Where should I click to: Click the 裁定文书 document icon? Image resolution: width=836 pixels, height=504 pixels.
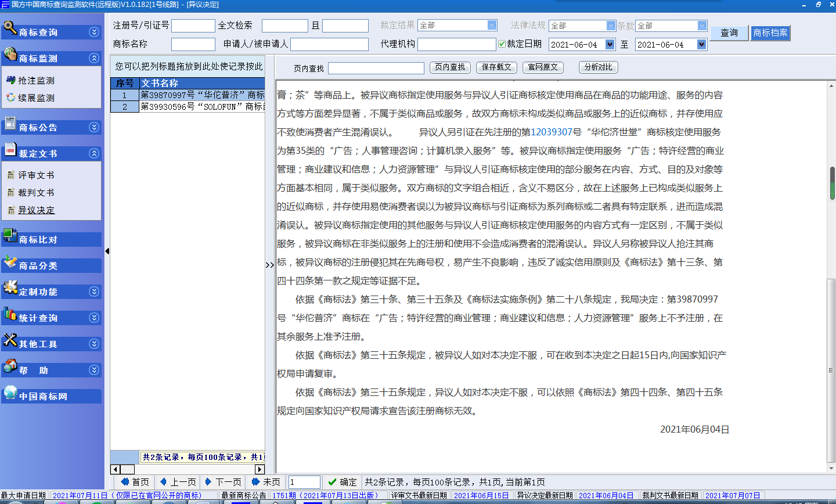10,149
